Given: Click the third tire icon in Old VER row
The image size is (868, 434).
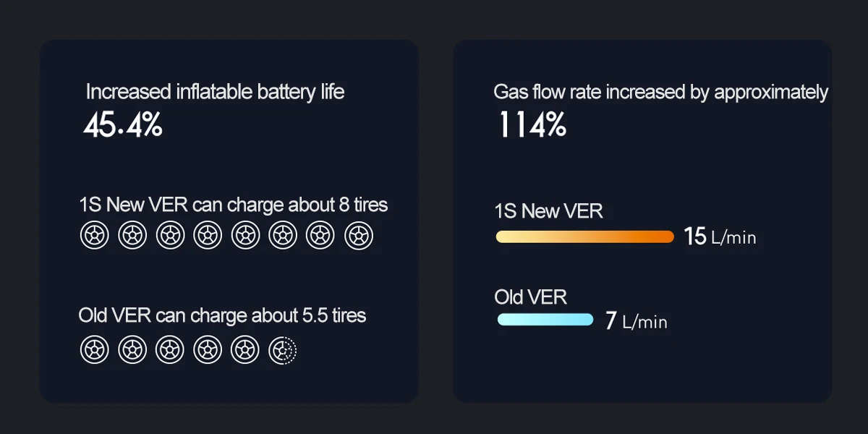Looking at the screenshot, I should click(x=169, y=350).
